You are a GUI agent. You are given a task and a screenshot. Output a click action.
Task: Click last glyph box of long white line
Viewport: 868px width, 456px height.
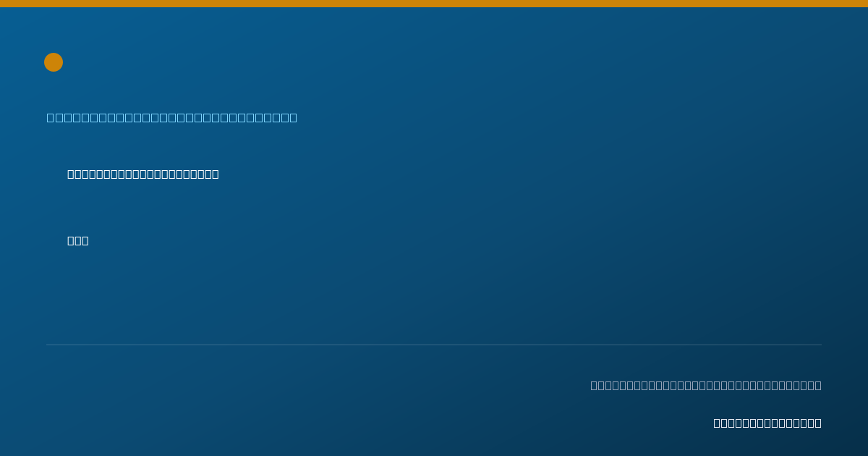click(x=216, y=174)
